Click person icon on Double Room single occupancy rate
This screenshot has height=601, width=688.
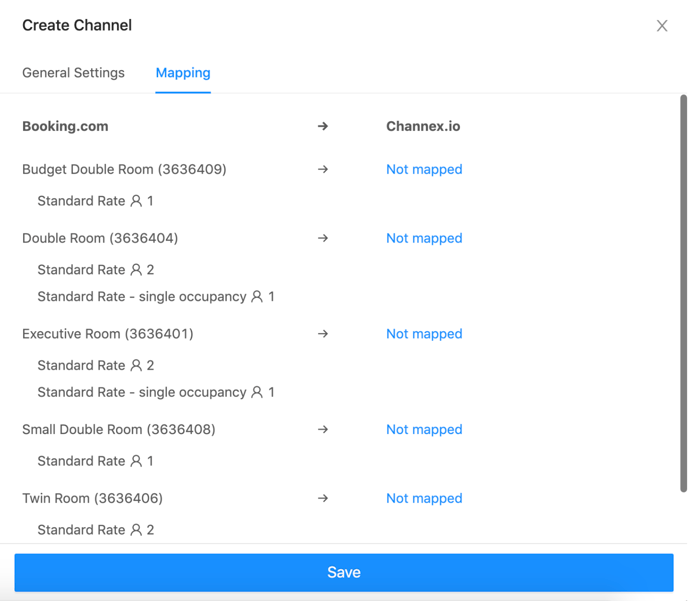pos(257,297)
